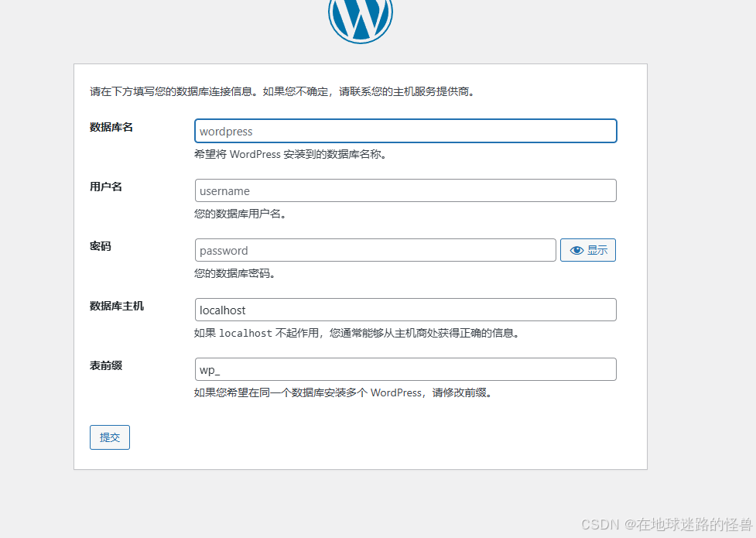Click the hint about 请修改前缀
Viewport: 756px width, 538px height.
(x=344, y=392)
